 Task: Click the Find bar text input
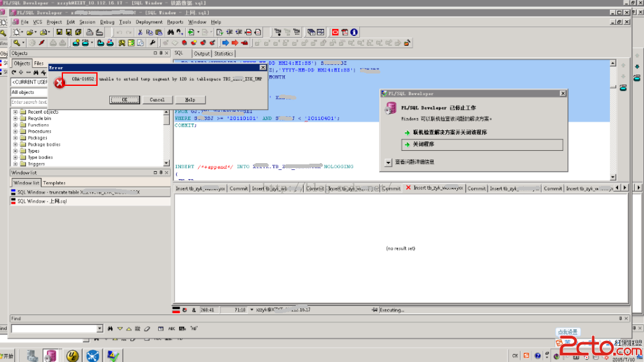tap(54, 329)
